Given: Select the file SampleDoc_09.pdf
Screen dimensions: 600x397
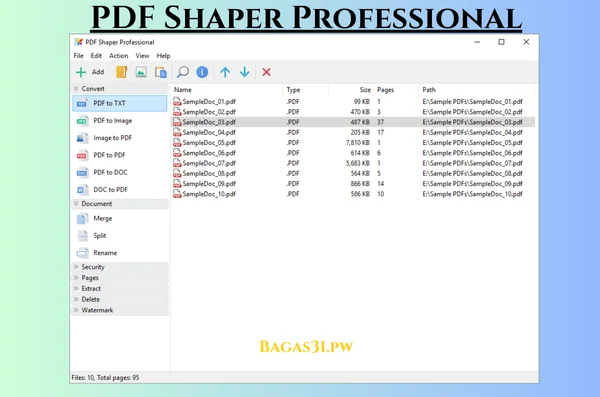Looking at the screenshot, I should [x=209, y=184].
